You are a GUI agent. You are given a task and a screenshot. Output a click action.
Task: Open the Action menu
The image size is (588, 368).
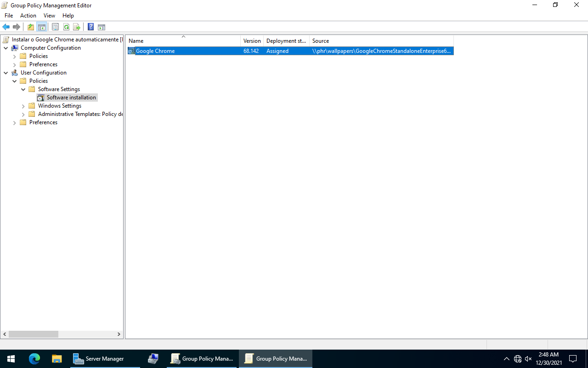28,16
